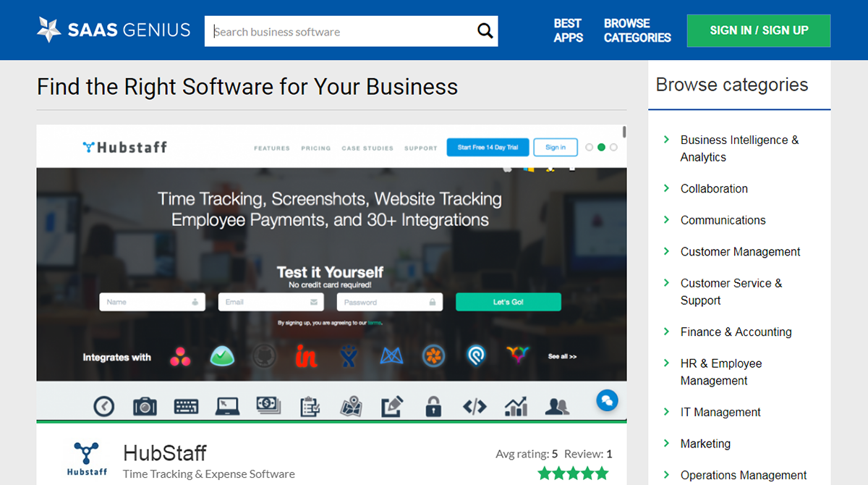This screenshot has width=868, height=485.
Task: Open Features in the Hubstaff preview nav
Action: pos(272,148)
